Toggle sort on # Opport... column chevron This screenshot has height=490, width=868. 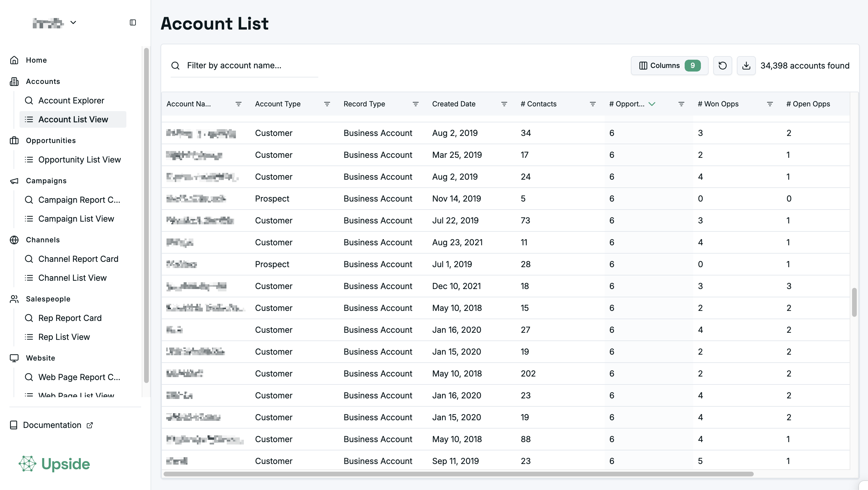(x=652, y=104)
